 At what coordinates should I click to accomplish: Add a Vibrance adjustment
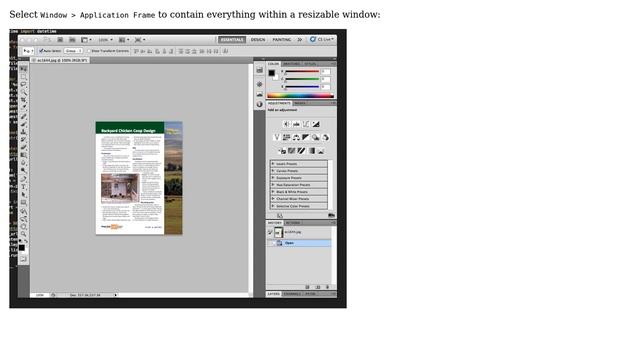[277, 138]
